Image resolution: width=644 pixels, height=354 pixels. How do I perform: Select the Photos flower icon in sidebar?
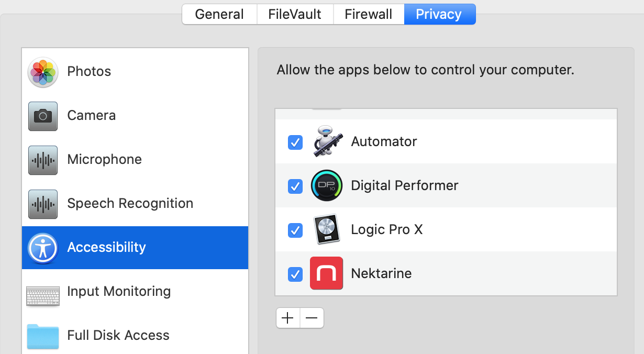coord(43,72)
